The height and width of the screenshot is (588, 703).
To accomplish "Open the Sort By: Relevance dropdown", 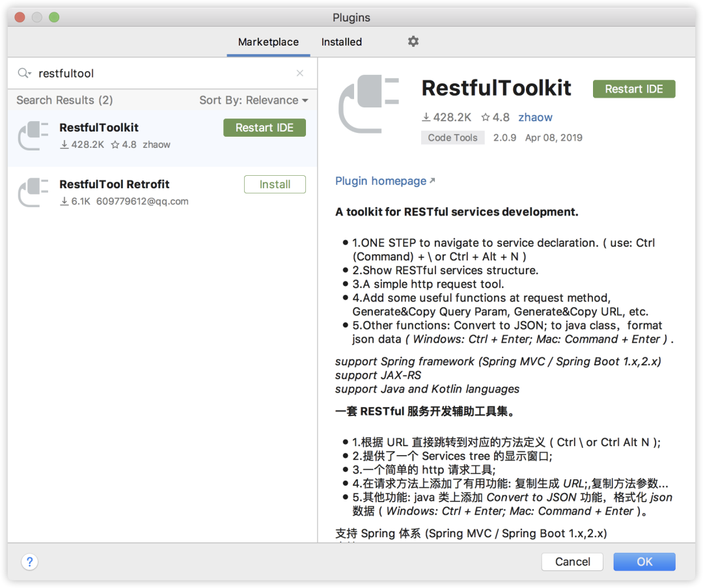I will [x=253, y=100].
